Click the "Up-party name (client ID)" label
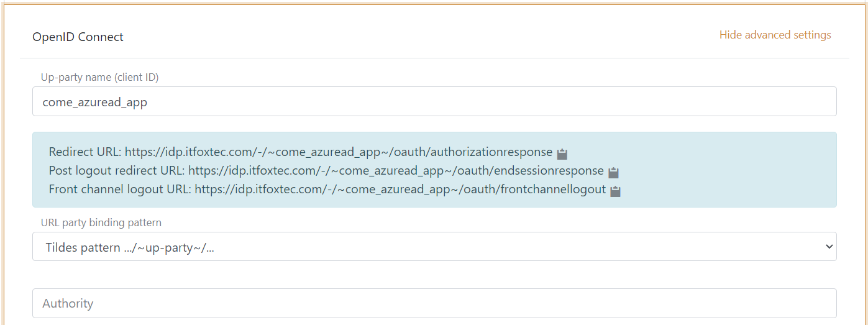868x325 pixels. click(99, 77)
